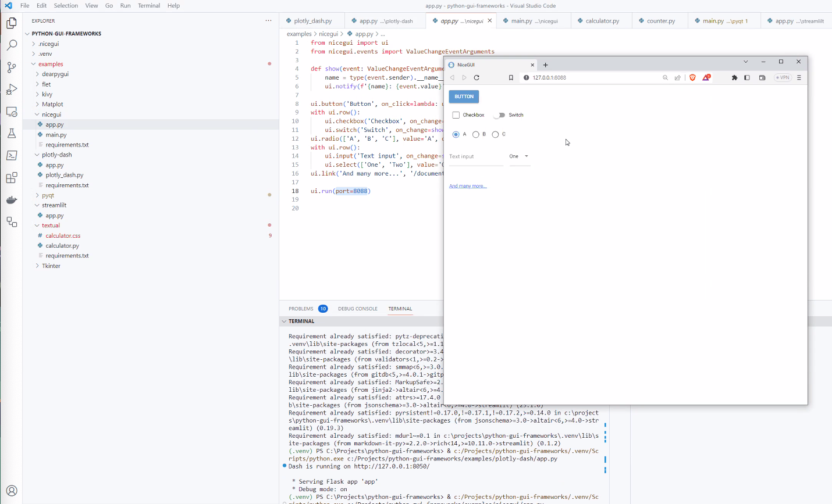Open the Testing flask icon view
This screenshot has height=504, width=832.
[x=12, y=134]
